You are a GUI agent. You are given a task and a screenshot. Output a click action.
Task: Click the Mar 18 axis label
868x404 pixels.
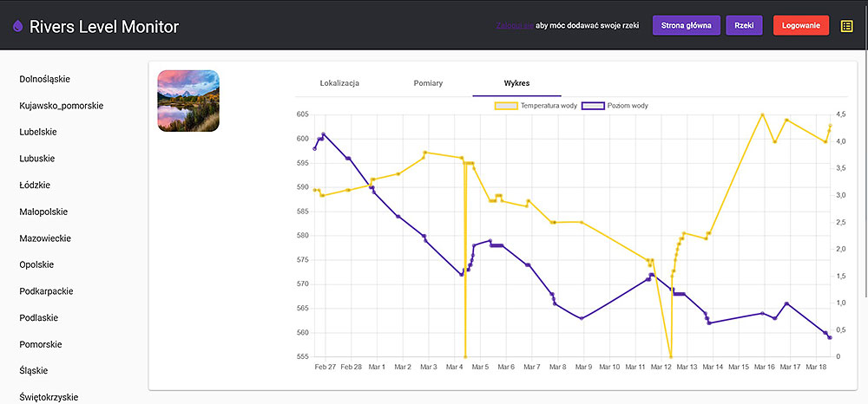pyautogui.click(x=815, y=367)
